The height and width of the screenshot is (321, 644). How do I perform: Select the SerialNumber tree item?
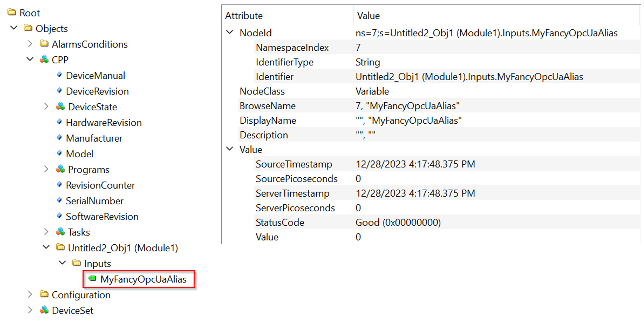[95, 201]
